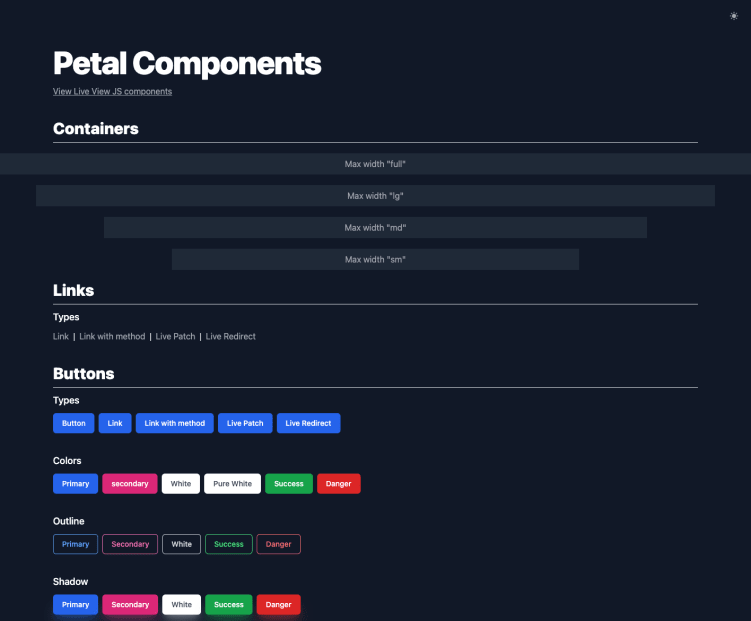Click the outlined Primary button
The width and height of the screenshot is (751, 621).
[75, 544]
